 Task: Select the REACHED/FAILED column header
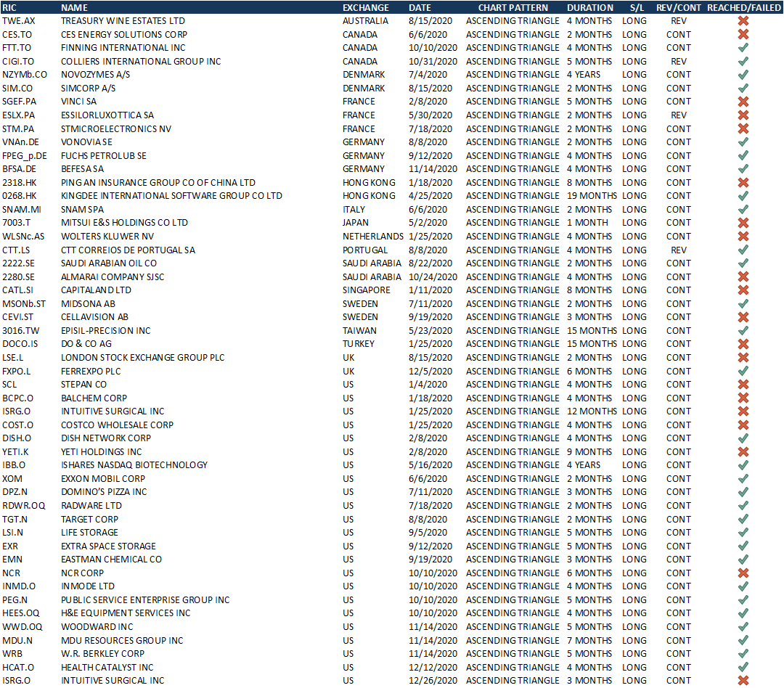click(x=744, y=7)
